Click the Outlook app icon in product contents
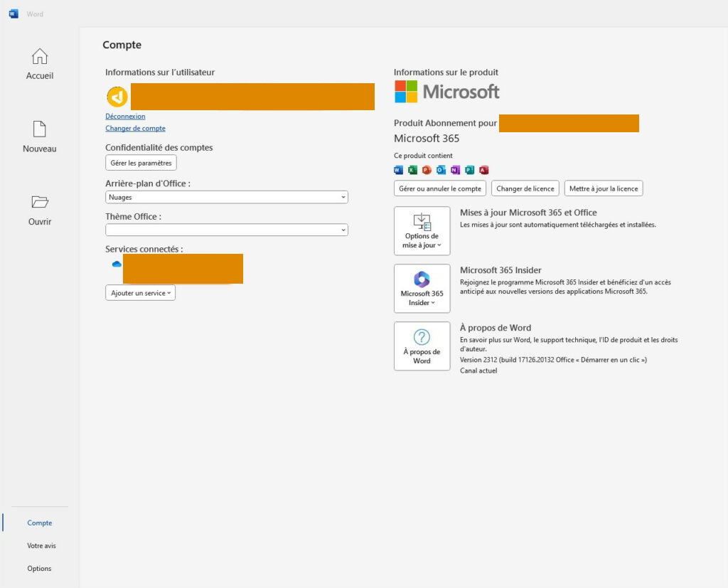This screenshot has width=728, height=588. click(x=441, y=170)
